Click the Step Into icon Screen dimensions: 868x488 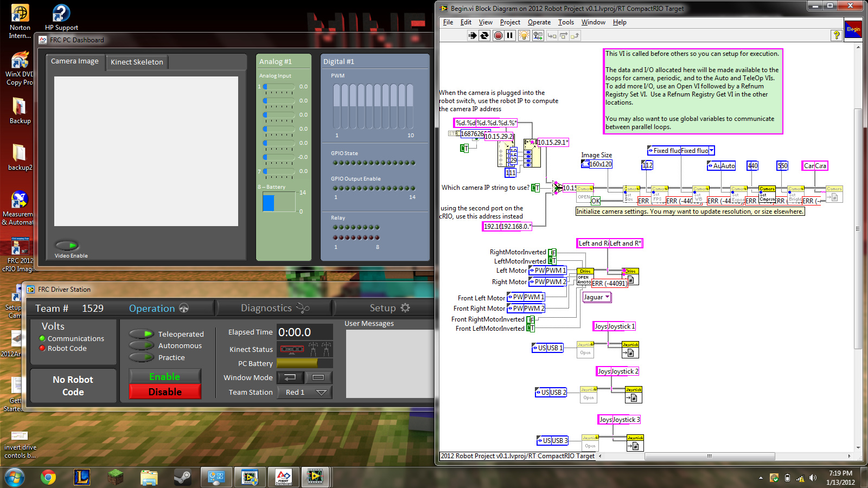[x=552, y=36]
